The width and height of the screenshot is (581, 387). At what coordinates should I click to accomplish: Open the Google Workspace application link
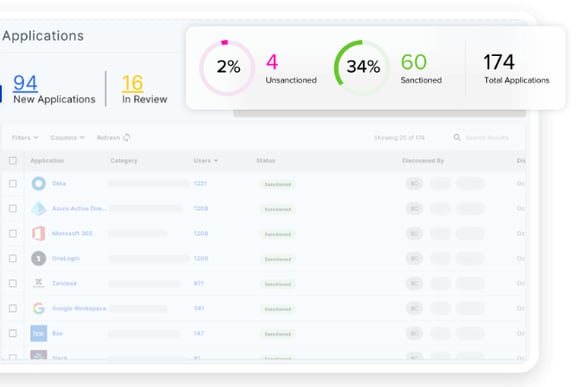79,308
